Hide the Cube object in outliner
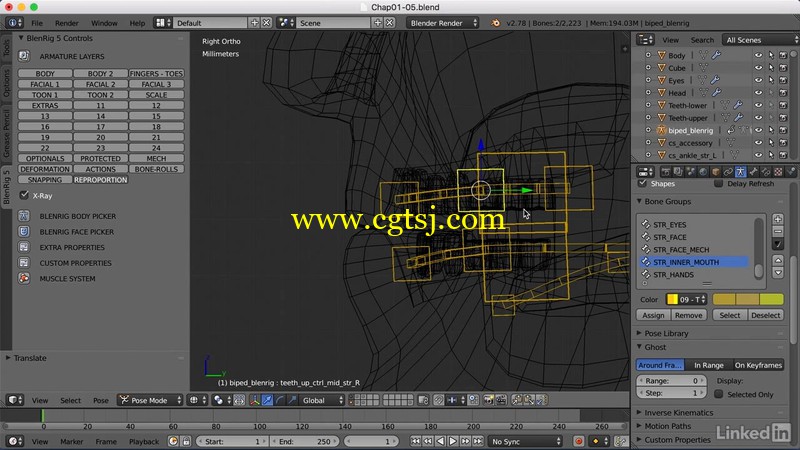800x450 pixels. (x=759, y=67)
